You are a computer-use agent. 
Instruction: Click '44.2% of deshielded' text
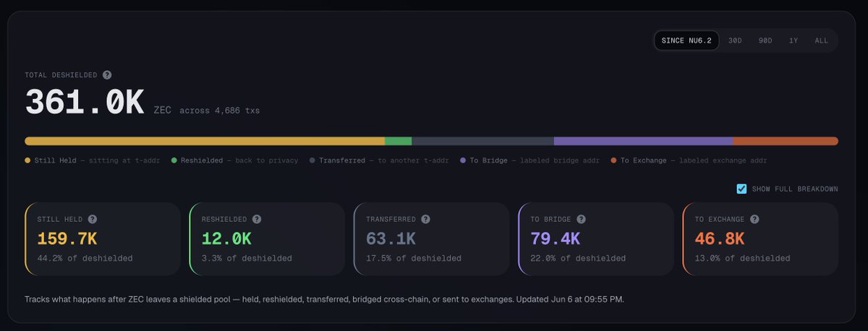85,258
